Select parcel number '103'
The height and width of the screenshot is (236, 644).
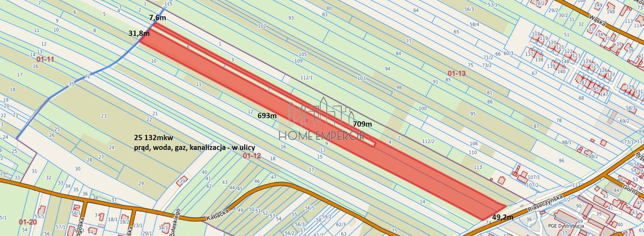(x=361, y=78)
